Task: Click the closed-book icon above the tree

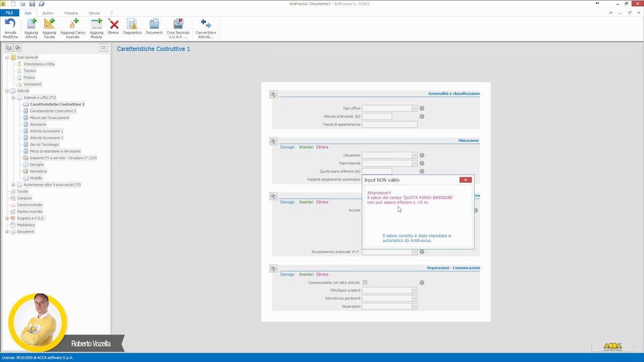Action: [x=17, y=48]
